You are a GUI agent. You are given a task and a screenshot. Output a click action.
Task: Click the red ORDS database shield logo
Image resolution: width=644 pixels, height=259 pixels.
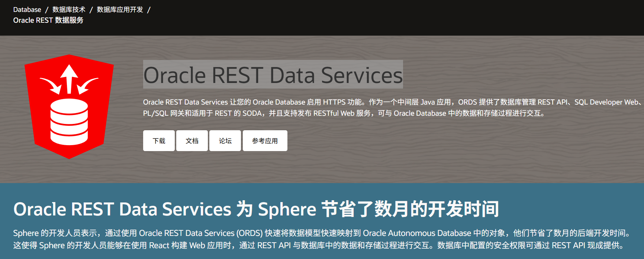point(69,106)
